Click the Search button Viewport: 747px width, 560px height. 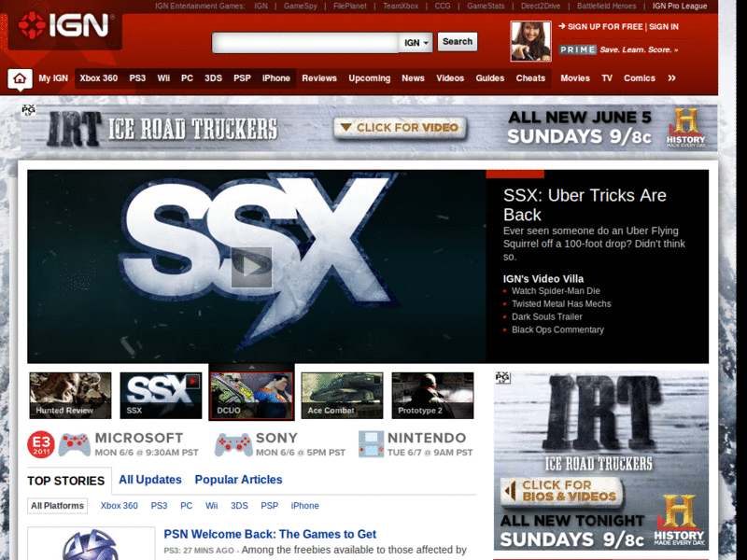point(458,42)
